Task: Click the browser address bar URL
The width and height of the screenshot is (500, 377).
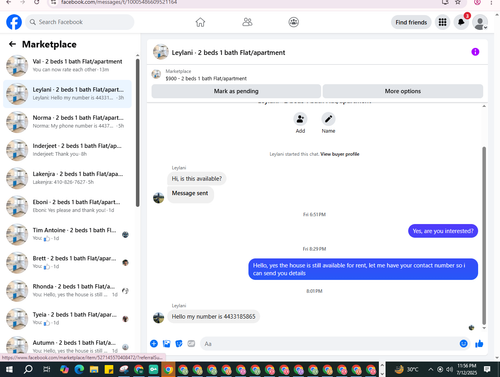Action: pyautogui.click(x=119, y=2)
